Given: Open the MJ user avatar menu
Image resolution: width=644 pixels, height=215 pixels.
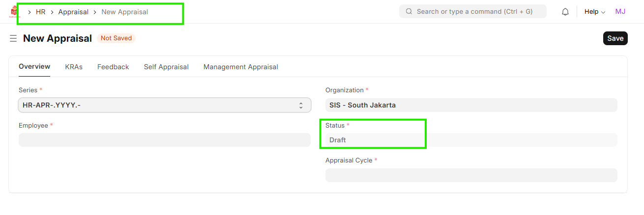Looking at the screenshot, I should pyautogui.click(x=620, y=11).
